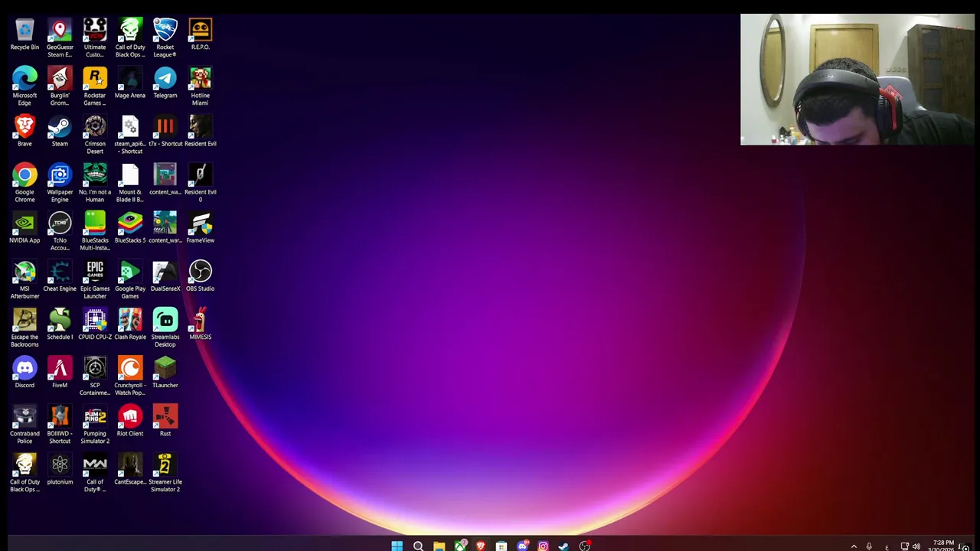Image resolution: width=980 pixels, height=551 pixels.
Task: Launch Mage Arena shortcut
Action: click(130, 83)
